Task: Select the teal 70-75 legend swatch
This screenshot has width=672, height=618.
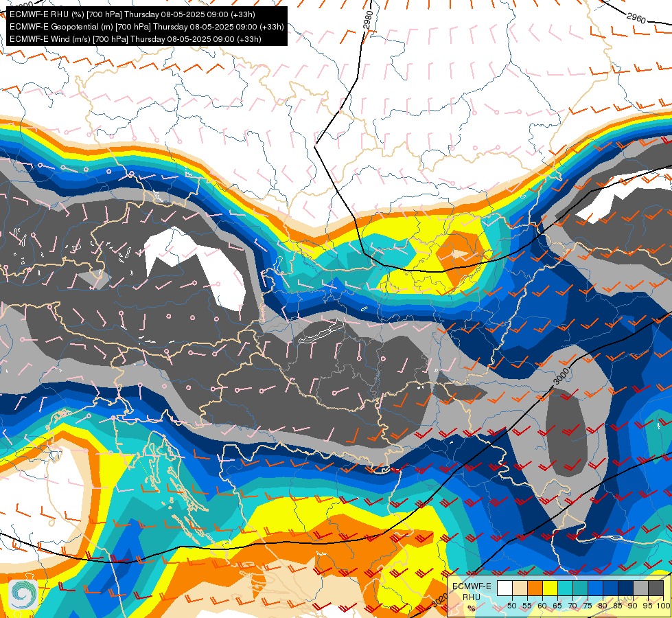Action: 580,588
